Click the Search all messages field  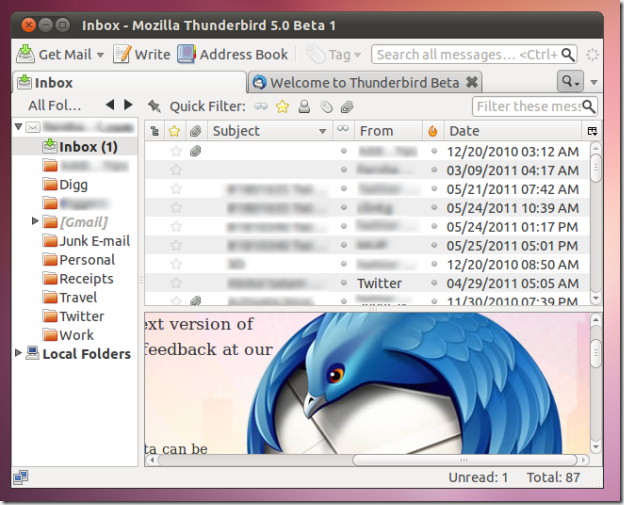pyautogui.click(x=466, y=54)
